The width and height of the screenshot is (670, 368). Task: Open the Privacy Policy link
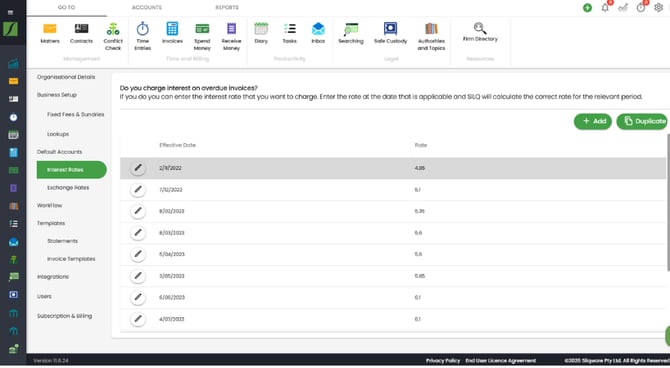pyautogui.click(x=443, y=361)
